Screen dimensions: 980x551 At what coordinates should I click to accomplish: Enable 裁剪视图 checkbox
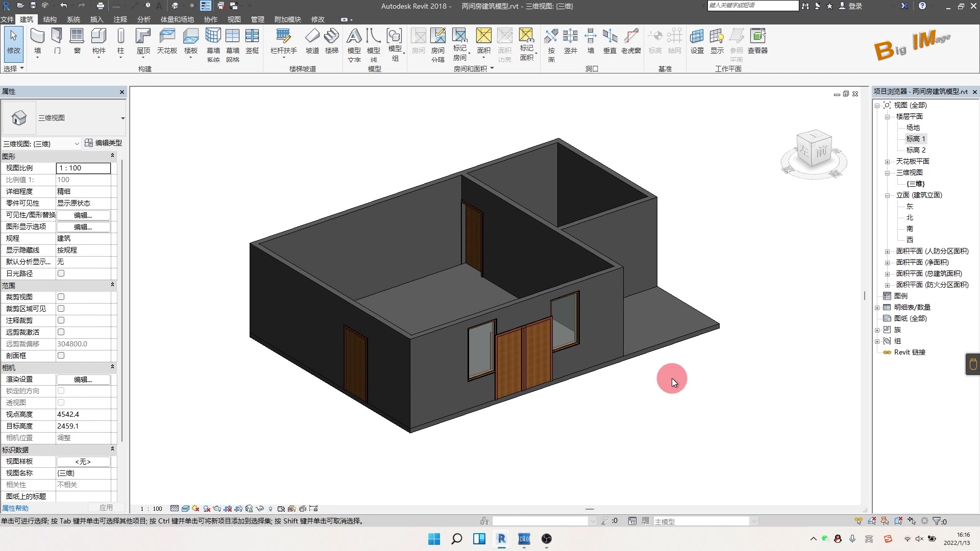tap(61, 297)
